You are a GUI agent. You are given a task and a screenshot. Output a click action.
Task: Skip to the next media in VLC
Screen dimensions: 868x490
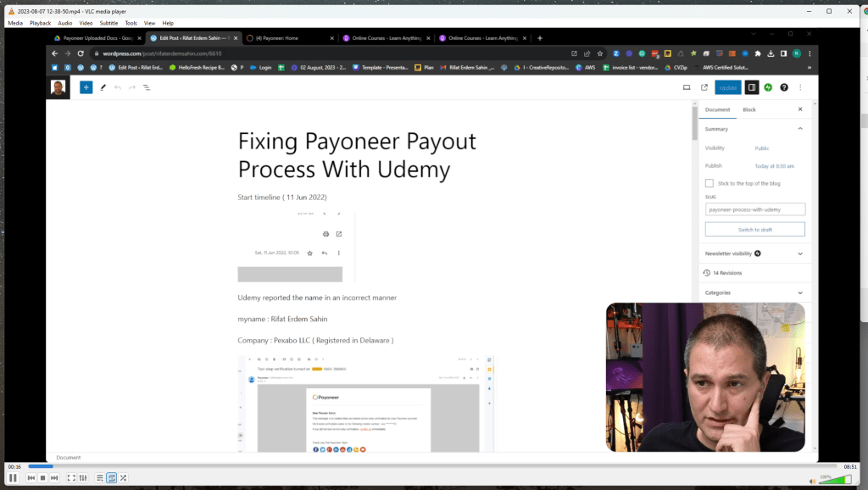tap(54, 478)
